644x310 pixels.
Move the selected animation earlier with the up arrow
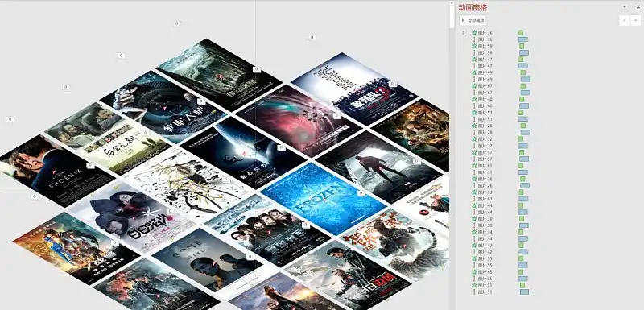pyautogui.click(x=625, y=20)
